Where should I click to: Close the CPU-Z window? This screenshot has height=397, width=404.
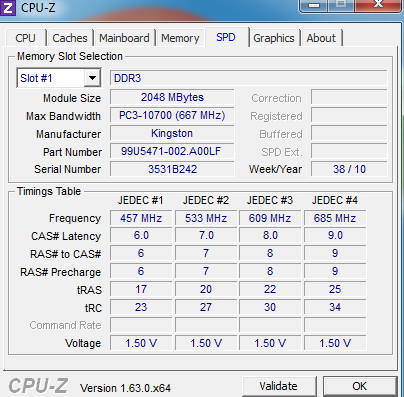(378, 4)
